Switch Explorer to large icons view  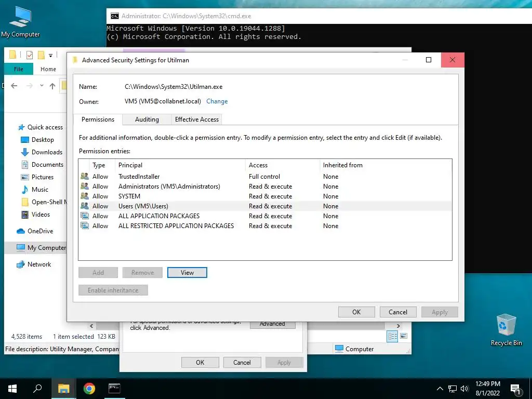pyautogui.click(x=404, y=336)
